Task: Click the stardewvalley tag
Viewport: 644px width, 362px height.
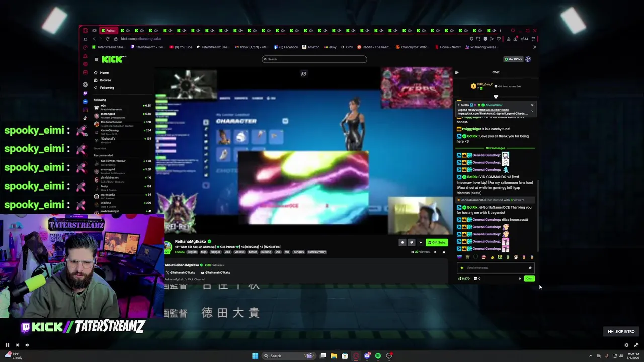Action: pyautogui.click(x=317, y=252)
